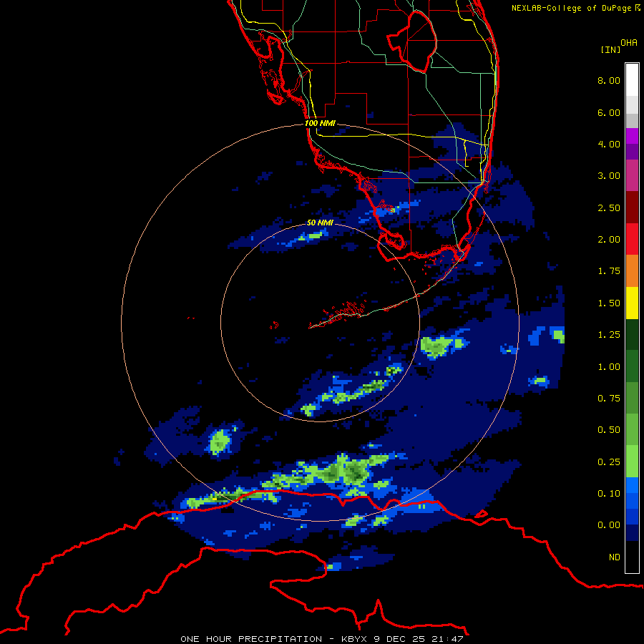Pick the lightest green swatch beside 0.25
The width and height of the screenshot is (644, 644).
(x=632, y=462)
